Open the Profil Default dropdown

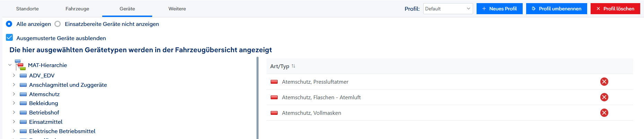[448, 9]
